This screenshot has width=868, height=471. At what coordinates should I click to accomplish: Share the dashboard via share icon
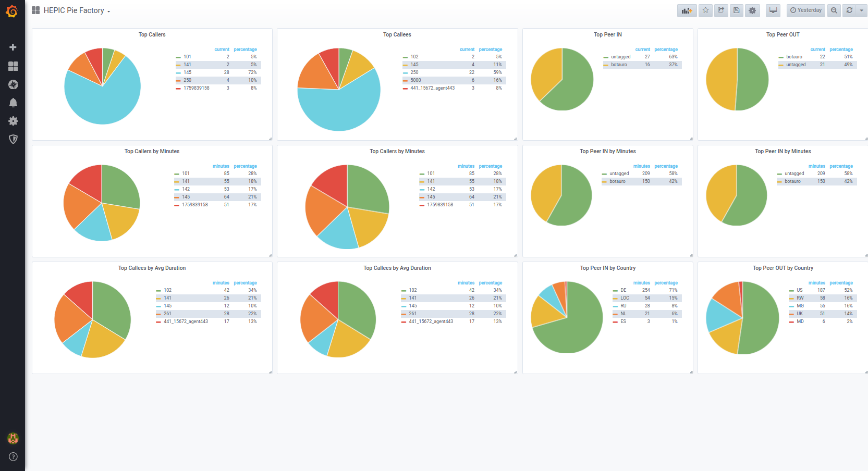(x=721, y=10)
